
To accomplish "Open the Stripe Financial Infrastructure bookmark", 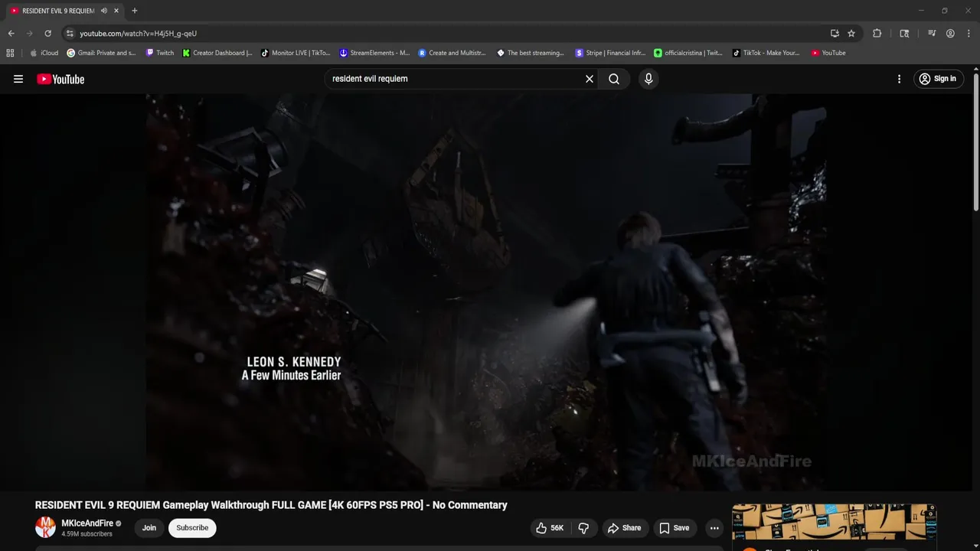I will [610, 53].
